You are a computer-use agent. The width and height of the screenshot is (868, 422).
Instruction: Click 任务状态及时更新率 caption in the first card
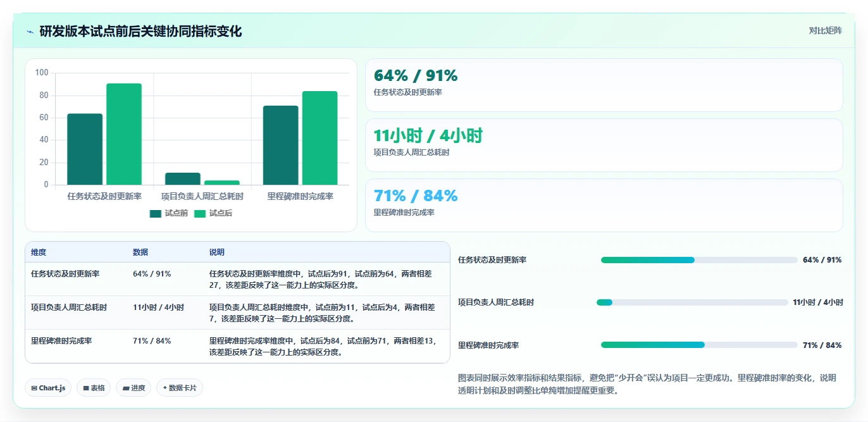tap(408, 92)
